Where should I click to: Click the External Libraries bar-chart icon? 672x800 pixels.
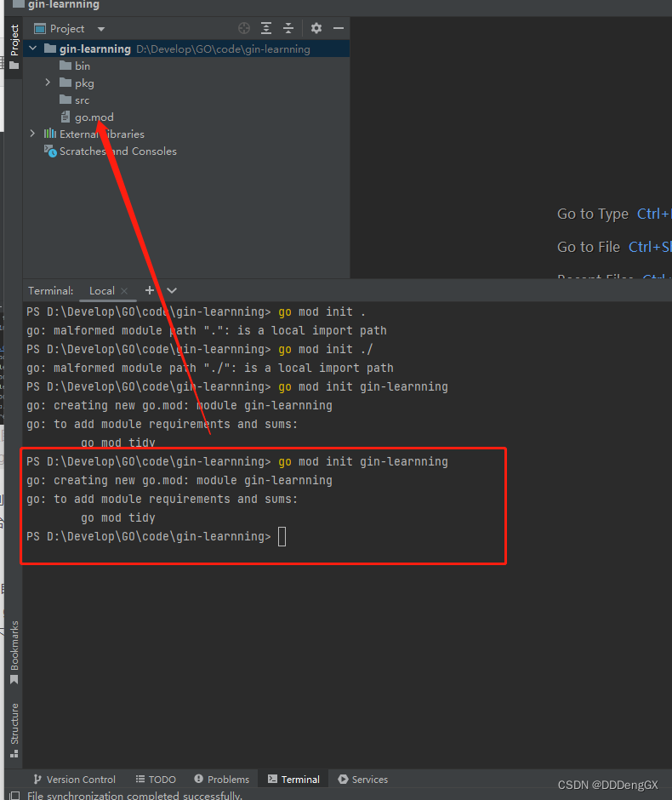coord(50,134)
